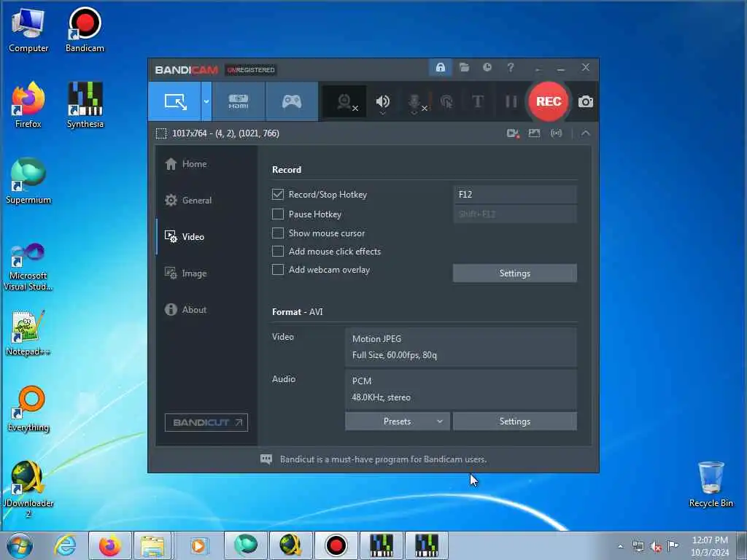The image size is (747, 560).
Task: Click the pause recording icon
Action: pos(511,101)
